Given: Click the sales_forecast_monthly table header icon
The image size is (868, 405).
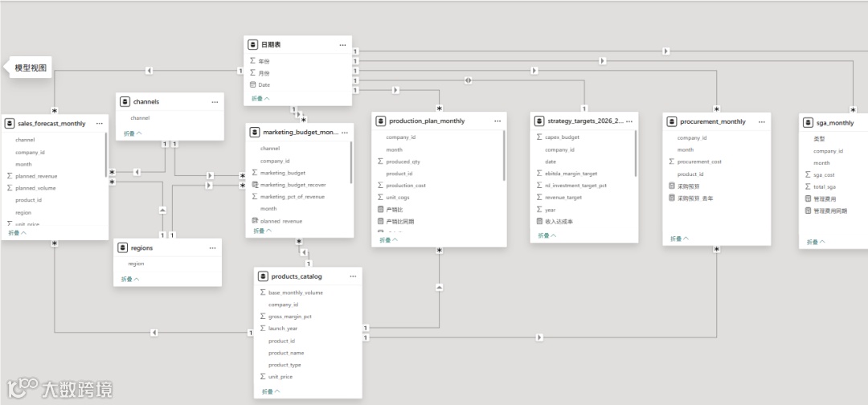Looking at the screenshot, I should (10, 124).
